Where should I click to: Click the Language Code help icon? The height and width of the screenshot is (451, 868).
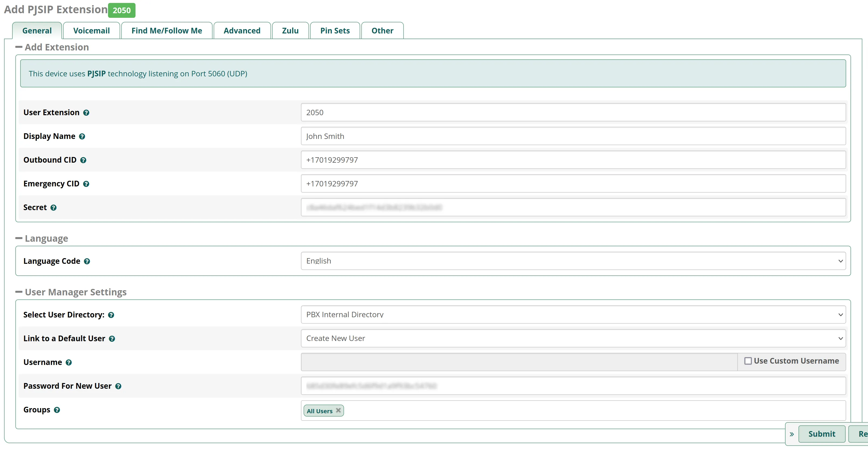click(x=87, y=261)
